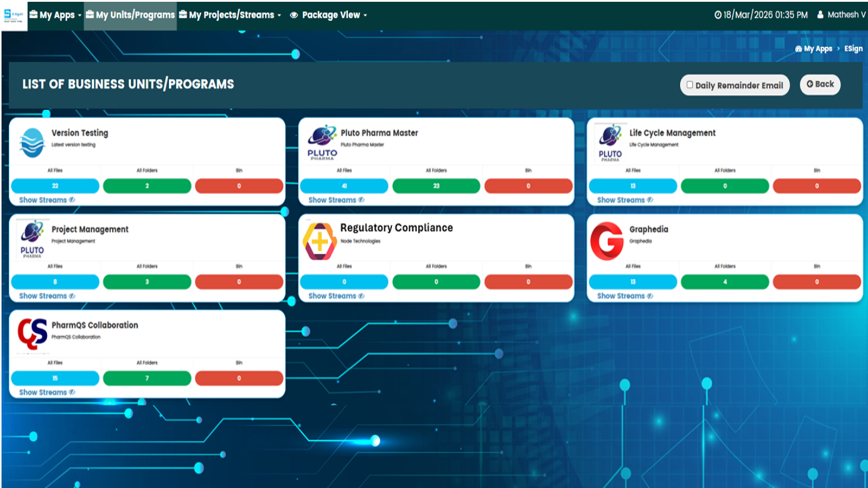Click the blue All Files count for Pluto Pharma Master
868x488 pixels.
[x=344, y=186]
